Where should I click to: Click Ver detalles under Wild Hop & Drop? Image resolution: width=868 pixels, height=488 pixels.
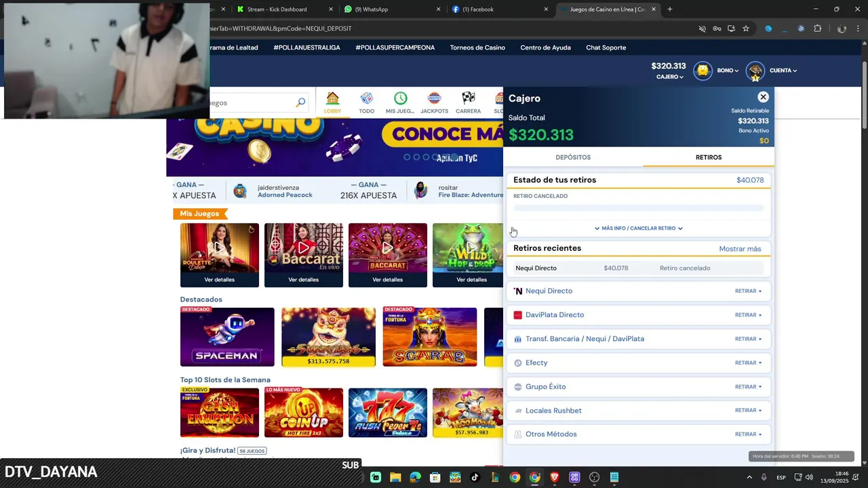pyautogui.click(x=471, y=279)
